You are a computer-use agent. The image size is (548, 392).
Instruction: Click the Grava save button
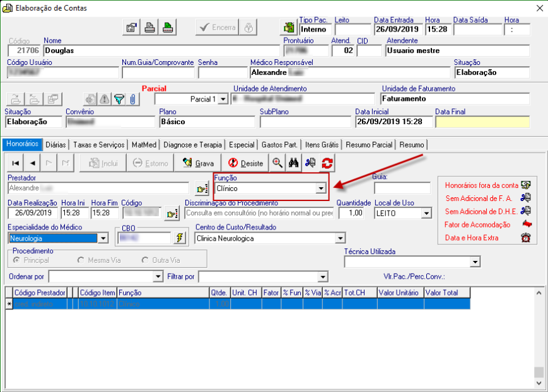[x=198, y=163]
